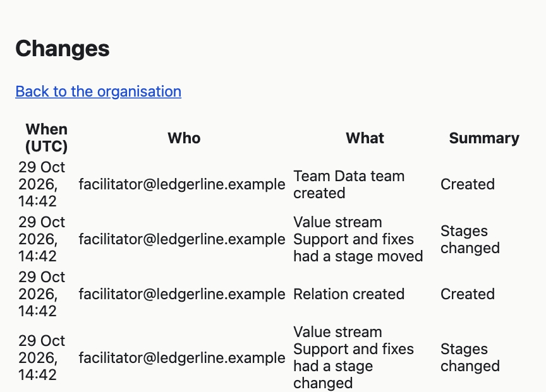The image size is (546, 392).
Task: Click the timestamp in stage changed row
Action: 42,357
